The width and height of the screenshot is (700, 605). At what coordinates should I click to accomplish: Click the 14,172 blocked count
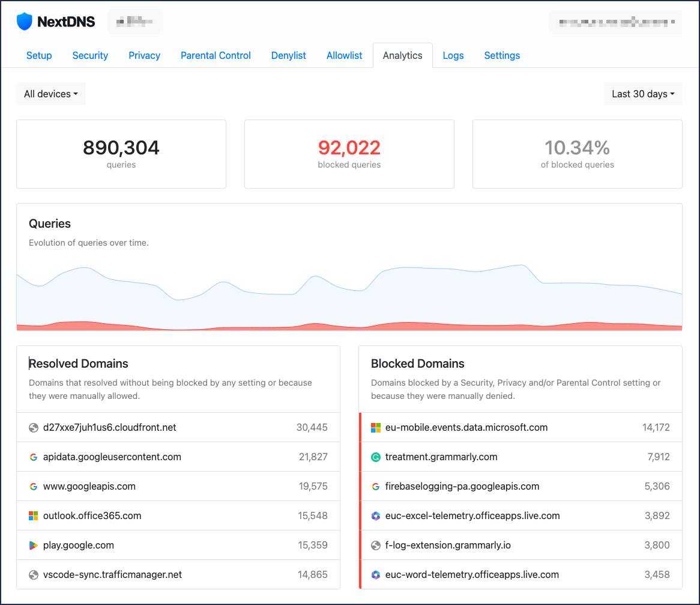pyautogui.click(x=656, y=428)
